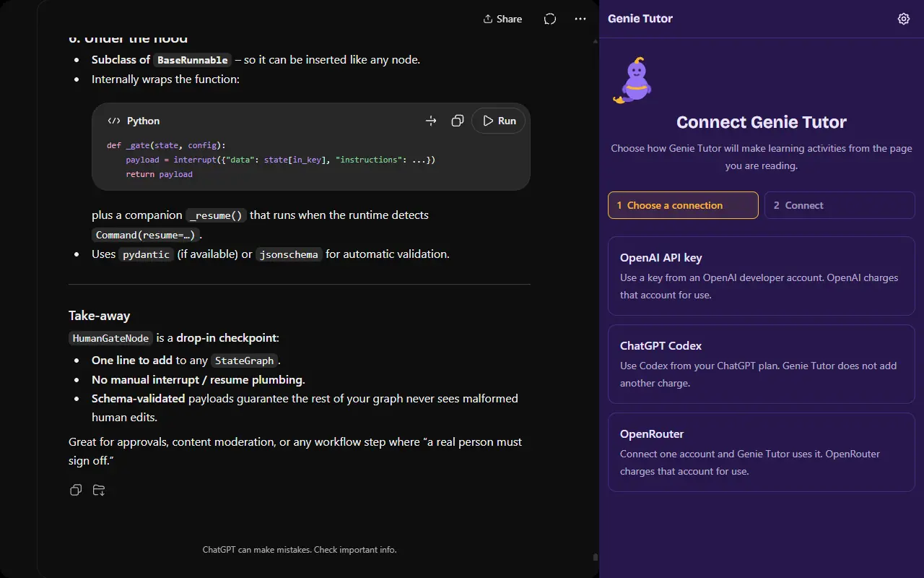This screenshot has height=578, width=924.
Task: Click the Take-away heading
Action: [100, 316]
